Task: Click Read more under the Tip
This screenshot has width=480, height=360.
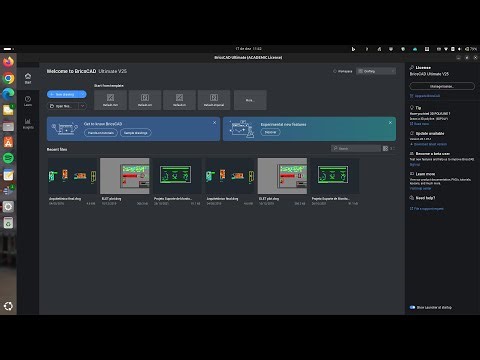Action: (x=419, y=124)
